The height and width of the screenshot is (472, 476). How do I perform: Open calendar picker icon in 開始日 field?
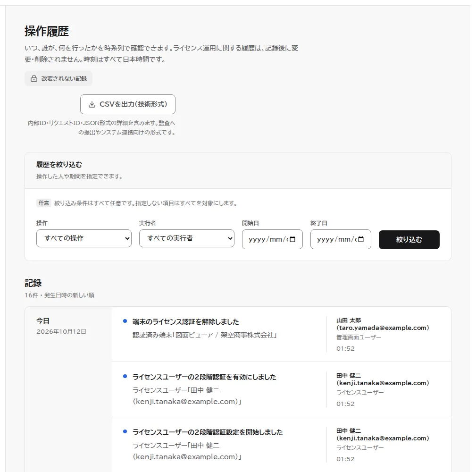pyautogui.click(x=292, y=239)
